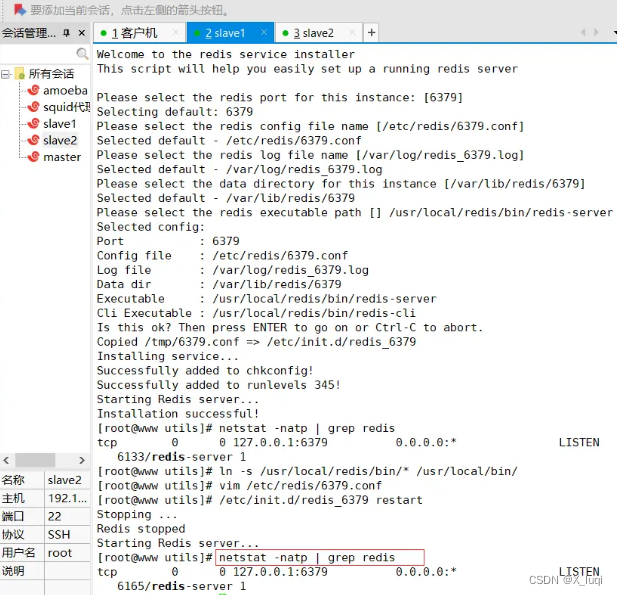
Task: Switch to the 2 slave1 tab
Action: [225, 33]
